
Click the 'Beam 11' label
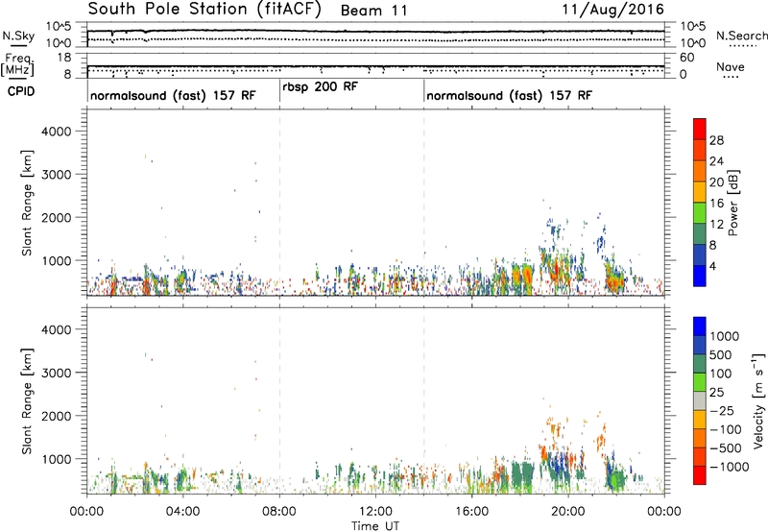click(373, 11)
